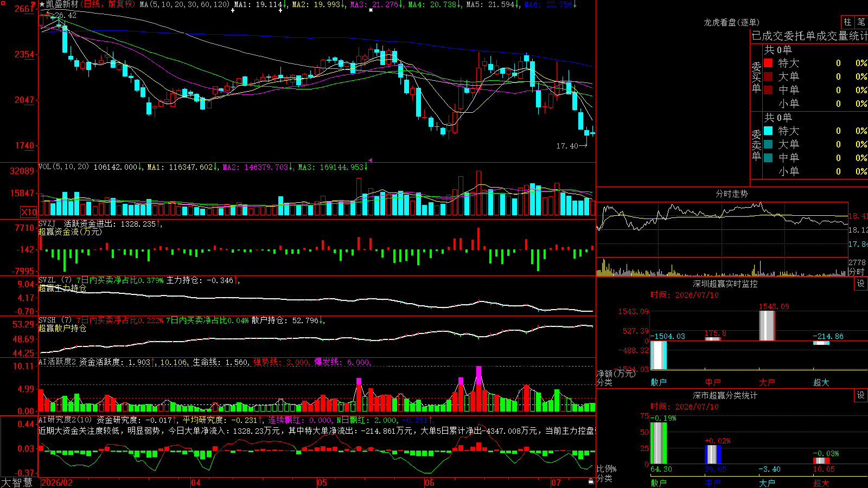Click the 大智慧 logo in the corner
The width and height of the screenshot is (868, 488).
[x=17, y=483]
